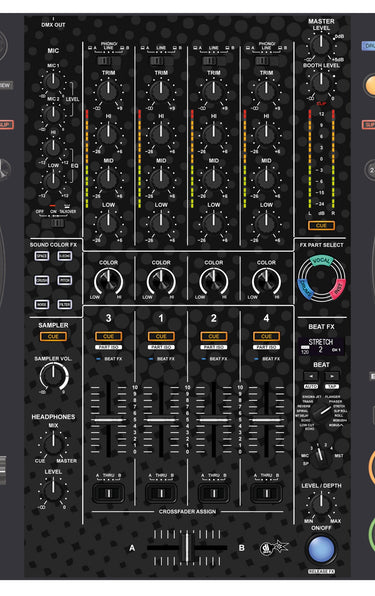Flip channel 3 PHONO/LINE input selector switch
The height and width of the screenshot is (596, 375).
[104, 60]
